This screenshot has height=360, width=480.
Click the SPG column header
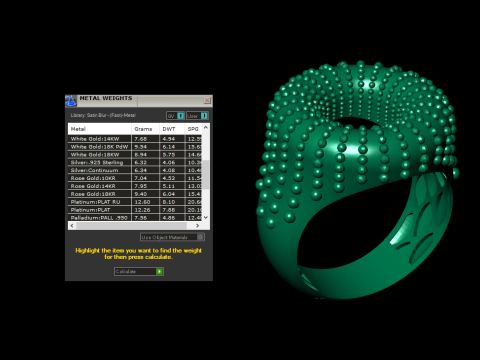[193, 129]
